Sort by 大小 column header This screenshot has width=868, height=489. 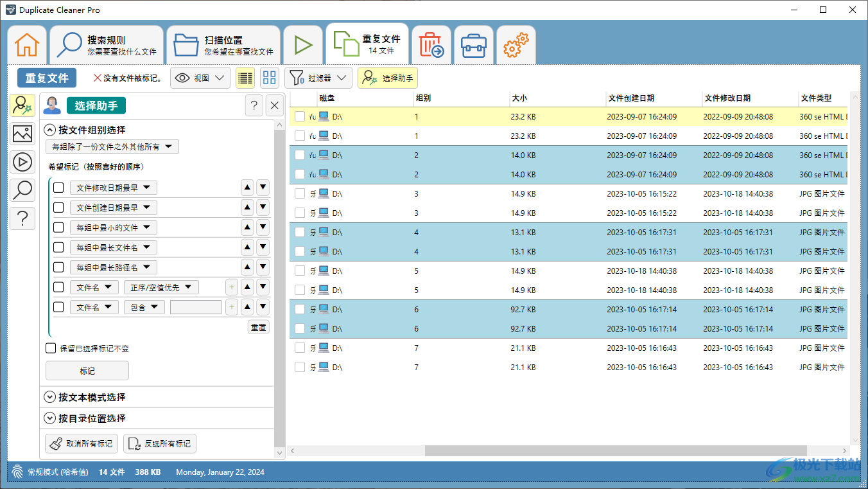[557, 98]
